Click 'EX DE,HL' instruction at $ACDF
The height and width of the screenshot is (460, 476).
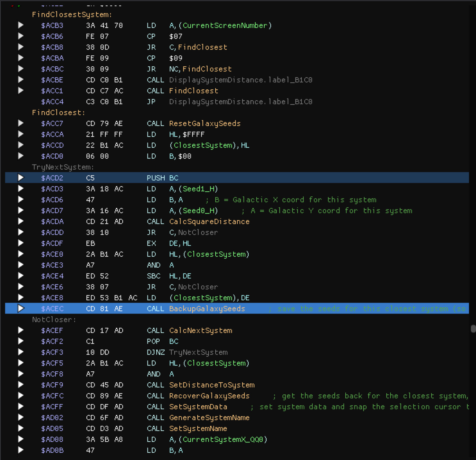click(169, 243)
